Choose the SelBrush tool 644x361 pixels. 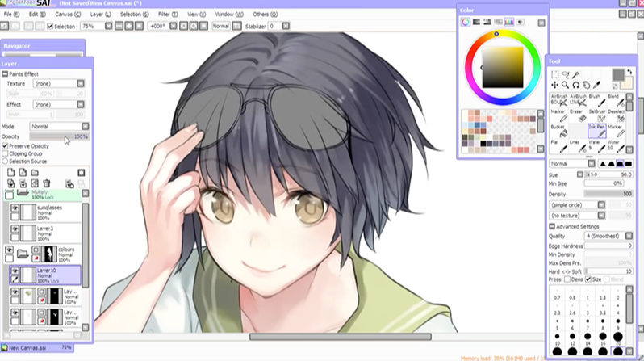point(596,115)
